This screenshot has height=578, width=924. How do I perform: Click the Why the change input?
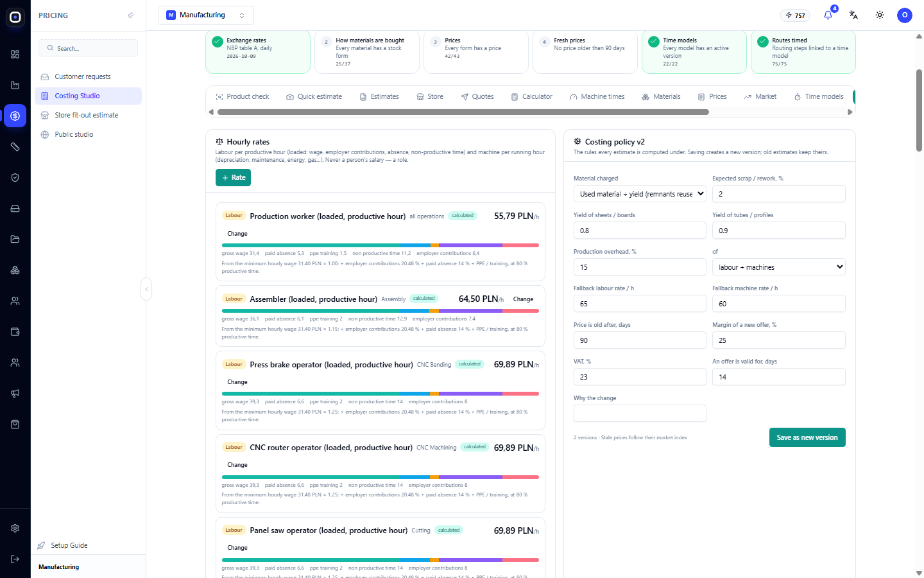point(640,414)
